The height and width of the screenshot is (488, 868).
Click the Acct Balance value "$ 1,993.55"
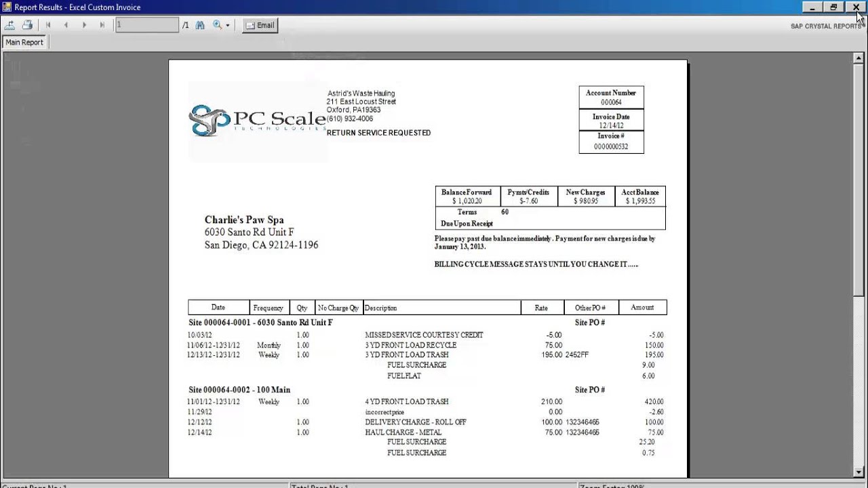pyautogui.click(x=640, y=201)
